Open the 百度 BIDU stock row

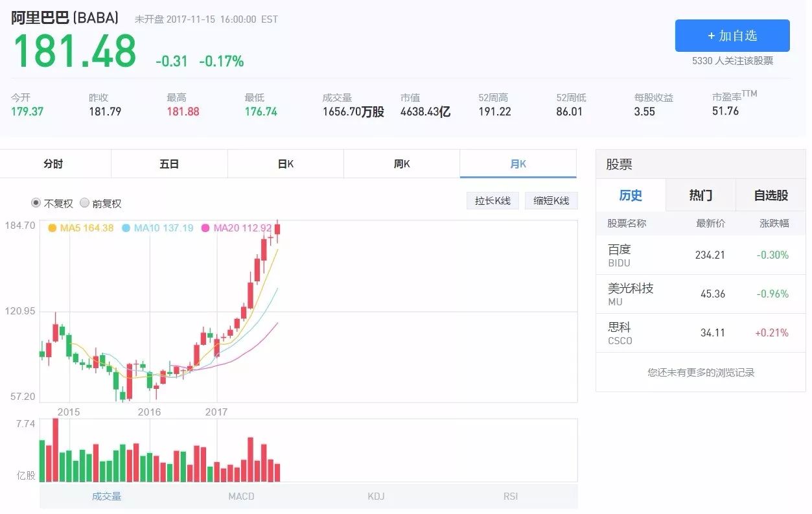tap(701, 255)
